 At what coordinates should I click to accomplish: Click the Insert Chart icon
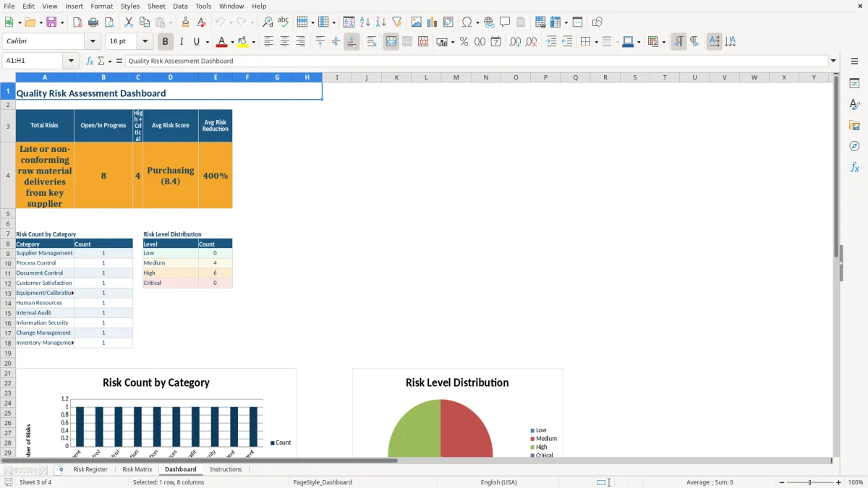pyautogui.click(x=433, y=22)
